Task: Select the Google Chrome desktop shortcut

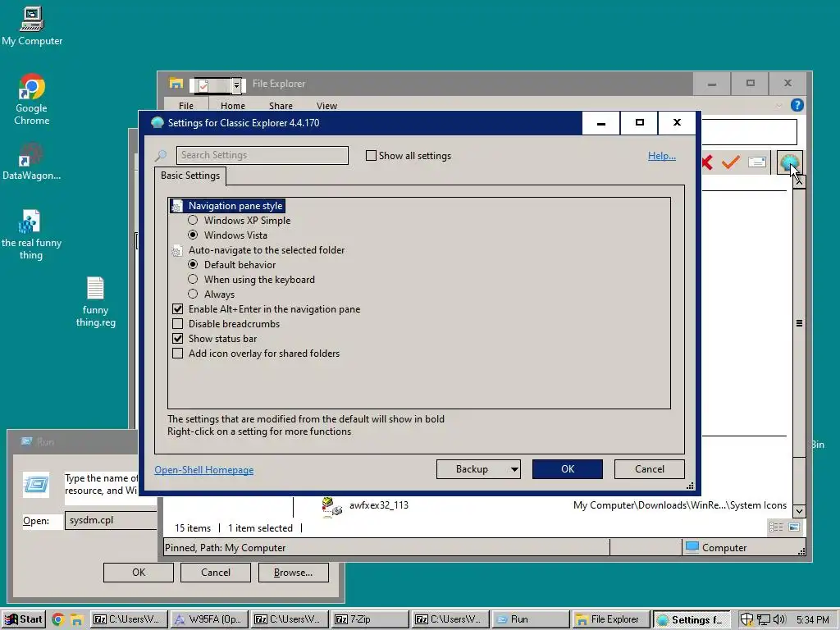Action: [x=32, y=99]
